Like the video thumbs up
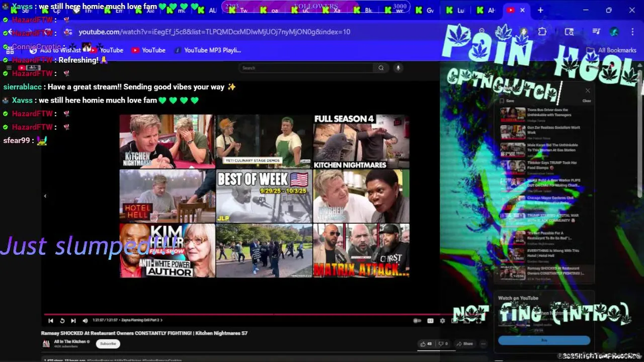The image size is (644, 362). click(x=426, y=344)
